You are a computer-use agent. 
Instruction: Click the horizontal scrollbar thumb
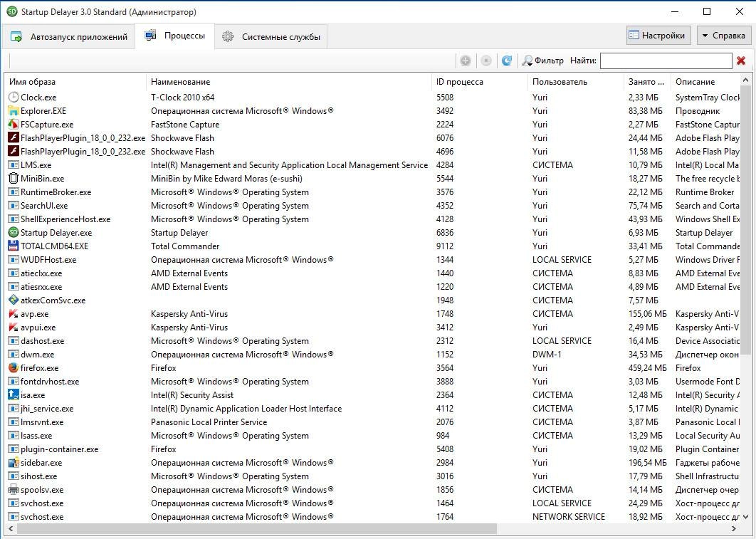(256, 529)
